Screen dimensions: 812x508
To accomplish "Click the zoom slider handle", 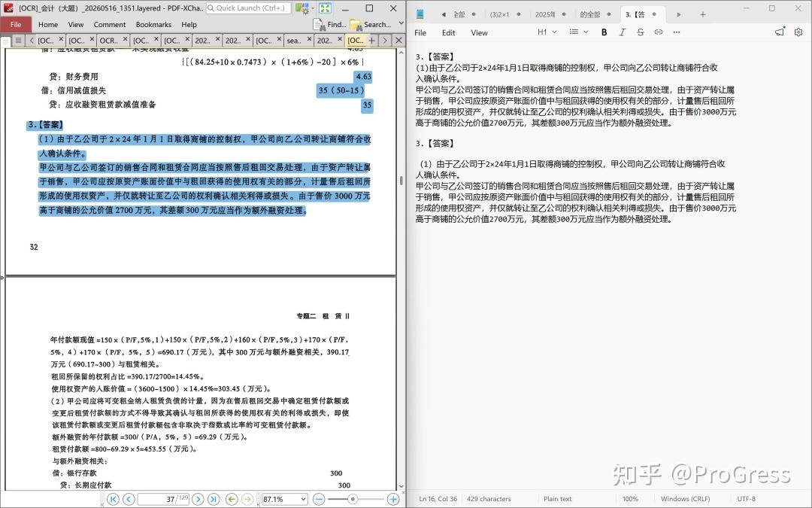I will tap(353, 499).
